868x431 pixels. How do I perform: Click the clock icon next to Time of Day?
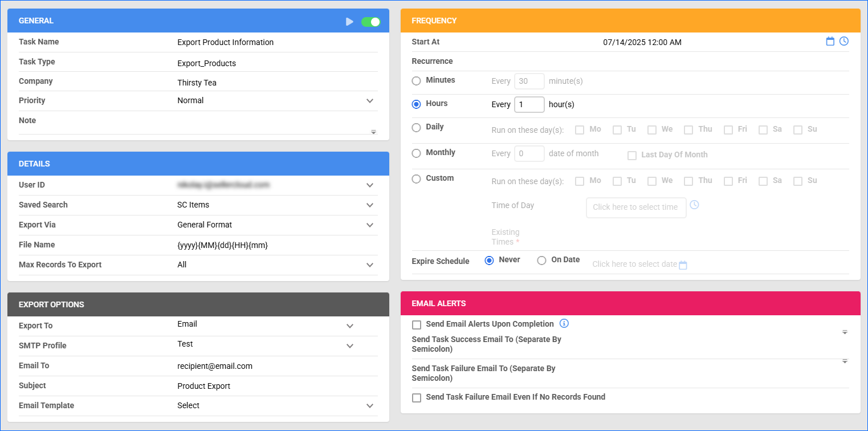(x=694, y=205)
